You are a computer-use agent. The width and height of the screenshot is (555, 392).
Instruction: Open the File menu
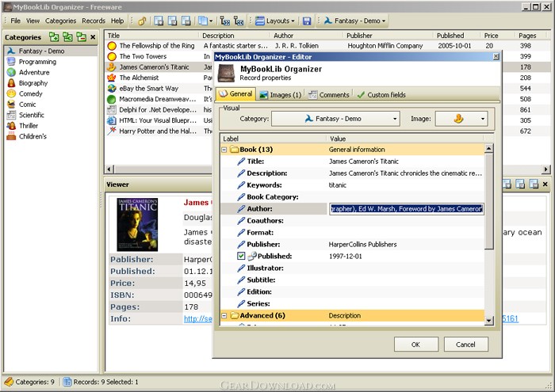16,21
